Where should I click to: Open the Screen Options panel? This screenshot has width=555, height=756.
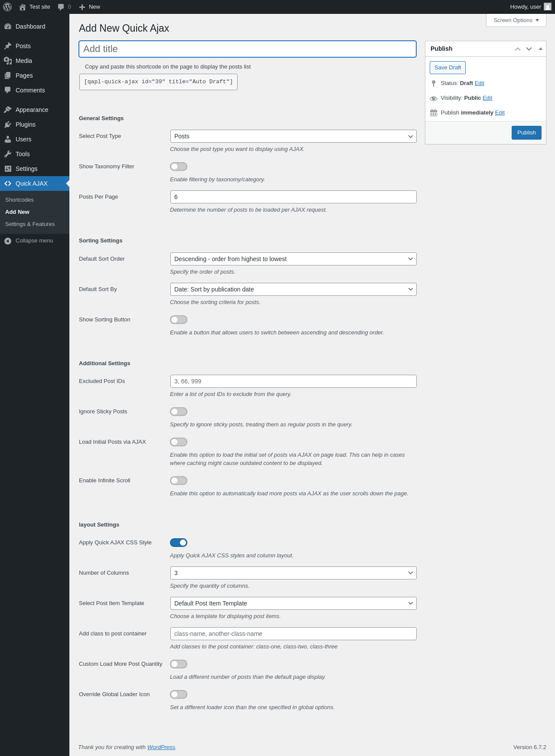tap(516, 20)
